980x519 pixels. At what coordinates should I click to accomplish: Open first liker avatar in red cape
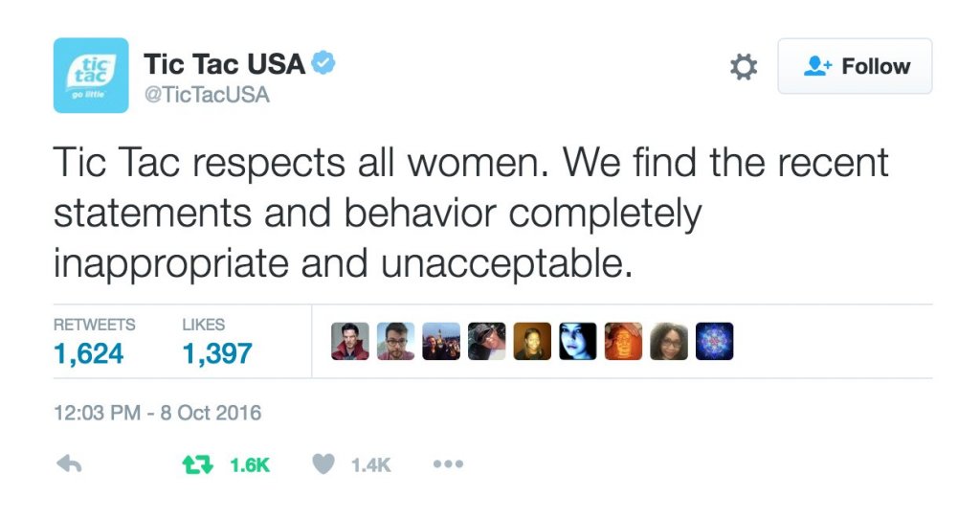click(x=350, y=342)
